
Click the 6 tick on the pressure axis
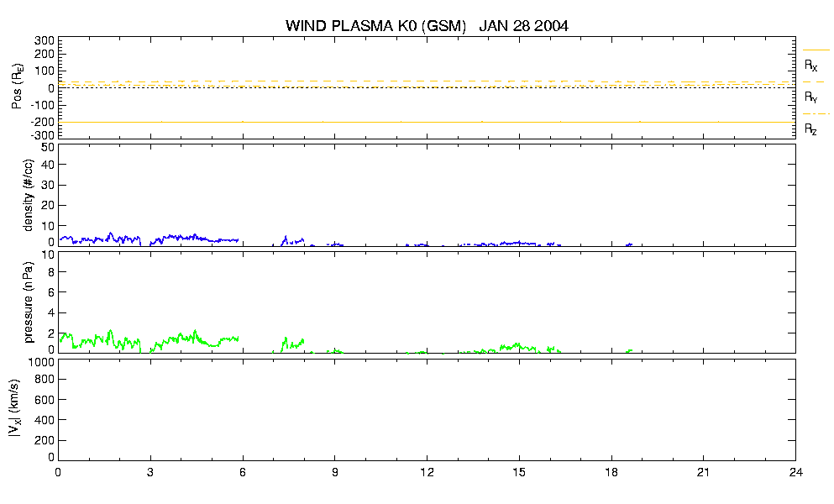coord(51,292)
